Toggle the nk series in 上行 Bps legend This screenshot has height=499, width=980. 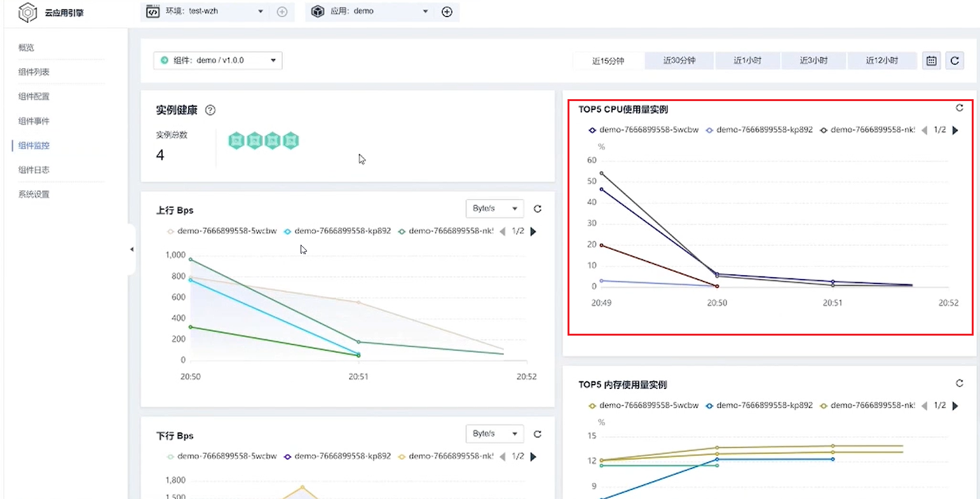tap(446, 231)
